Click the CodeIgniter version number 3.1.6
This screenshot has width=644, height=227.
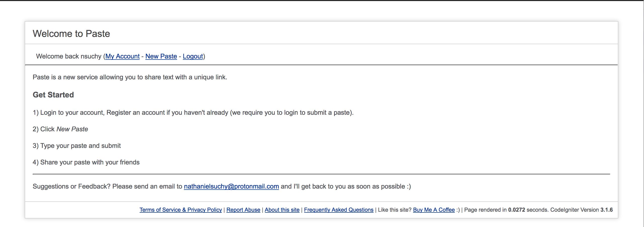pos(607,210)
